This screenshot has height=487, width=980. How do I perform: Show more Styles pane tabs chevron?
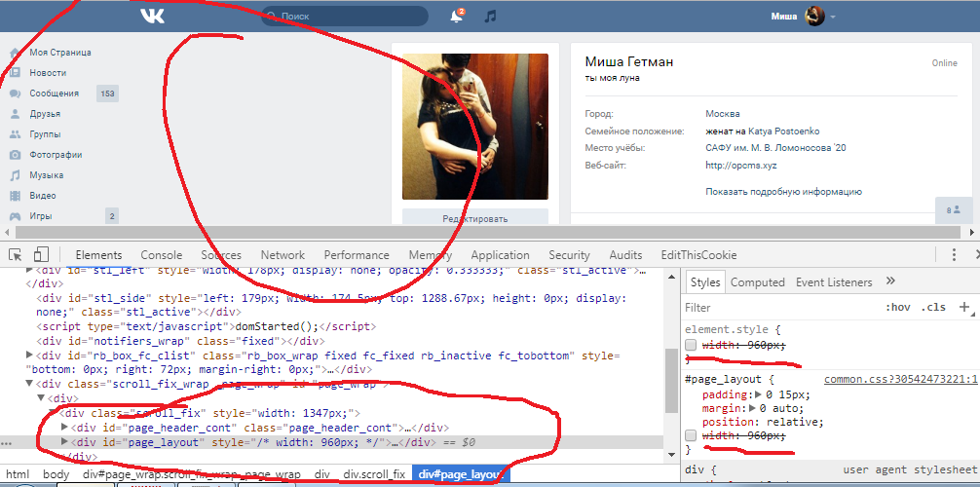(889, 281)
